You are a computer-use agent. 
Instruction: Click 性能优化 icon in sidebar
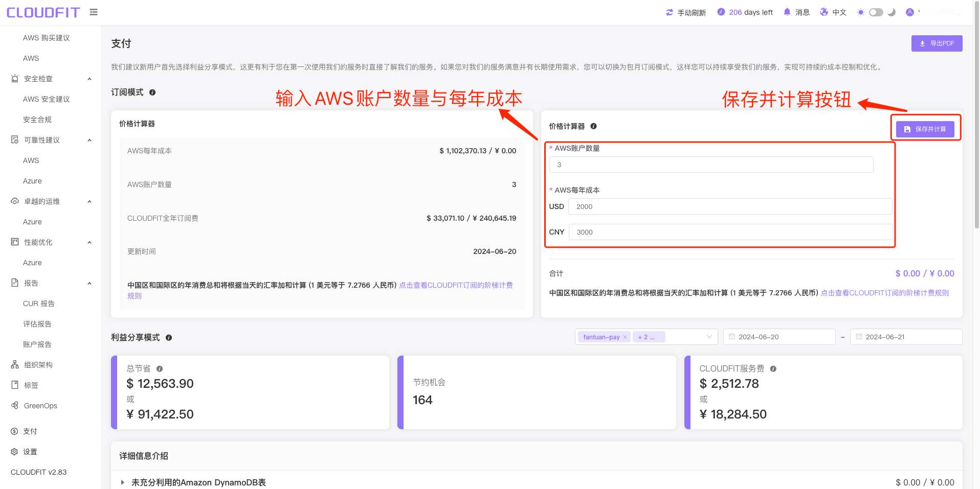click(x=15, y=242)
